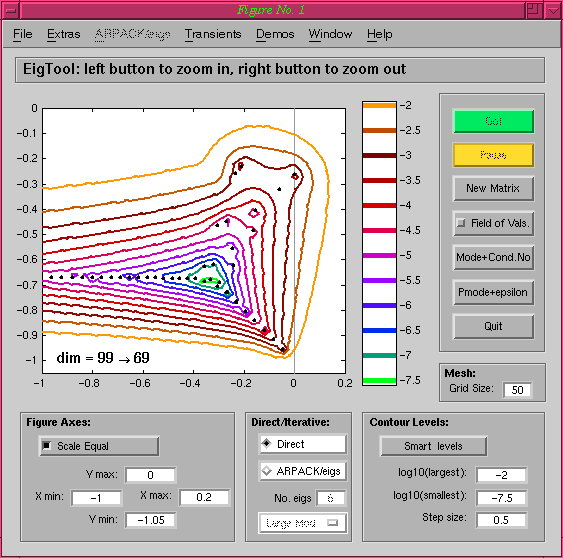Click the 'dim = 99 → 69' label

point(103,358)
